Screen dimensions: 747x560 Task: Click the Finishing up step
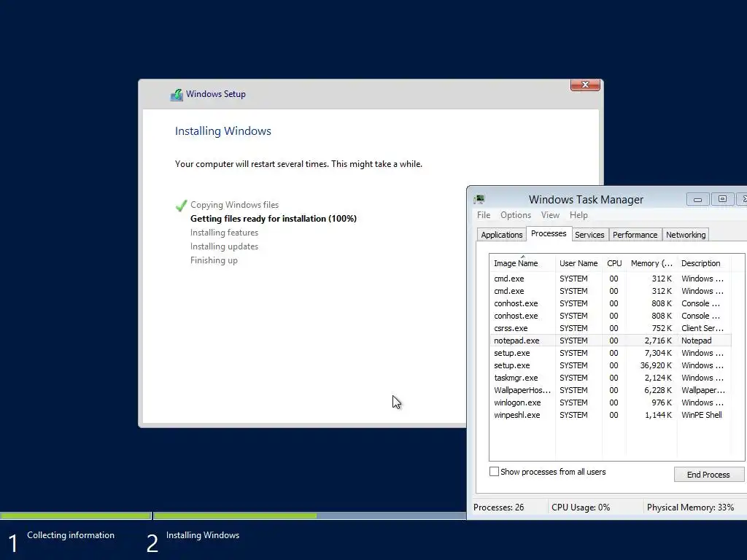[214, 260]
